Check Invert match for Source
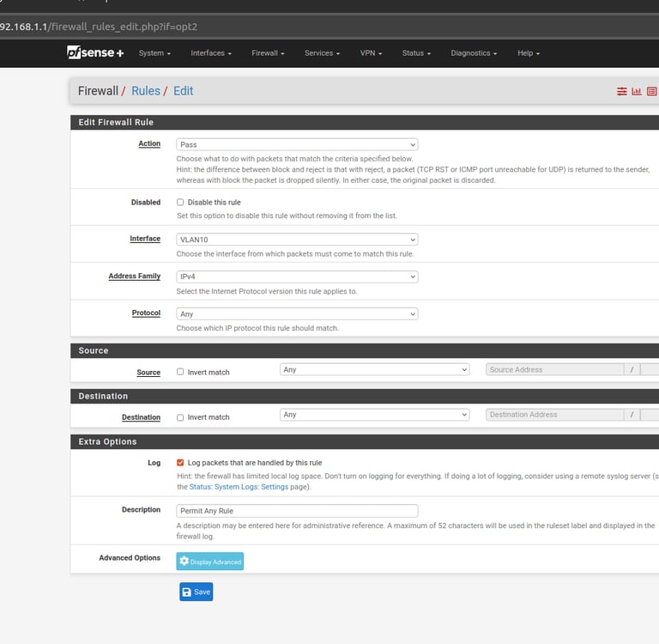The image size is (659, 644). [180, 372]
